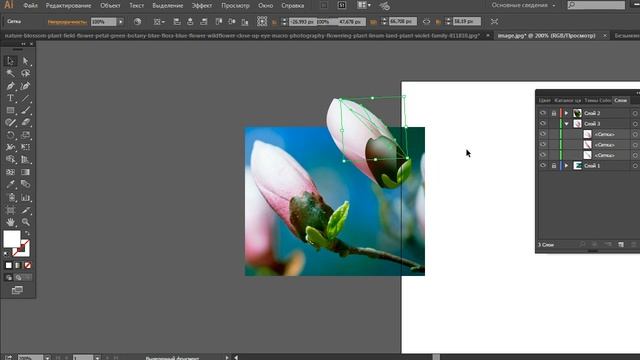Select the Scale tool

point(25,135)
